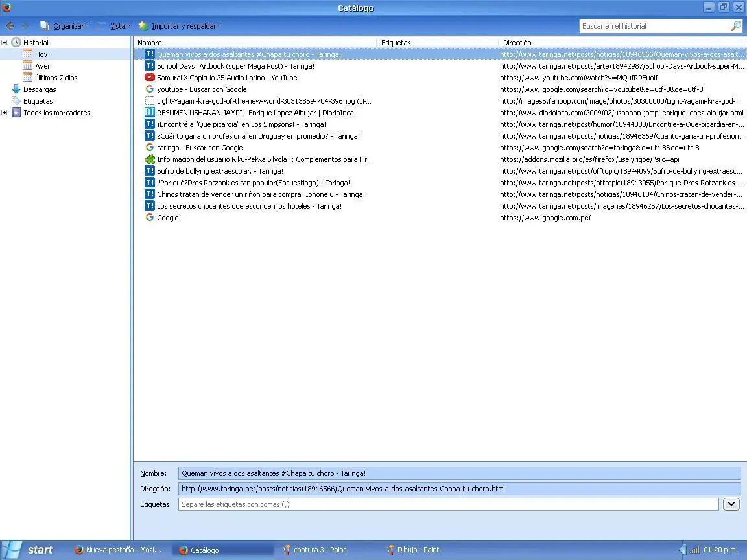Open Etiquetas in the sidebar
Screen dimensions: 747x560
[38, 101]
